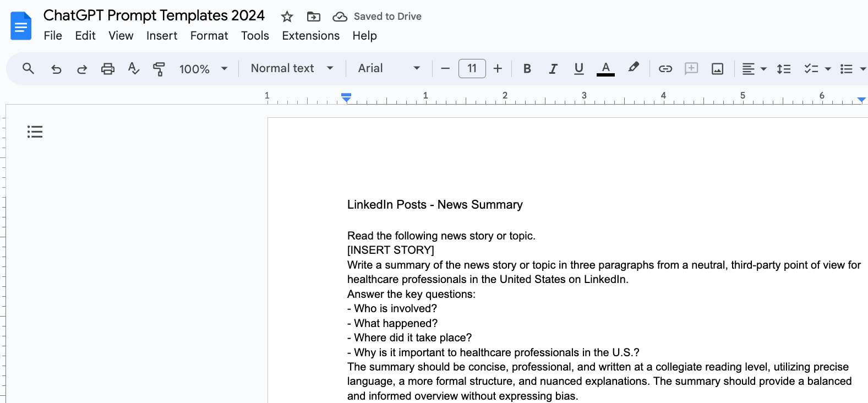Click the right indent marker on ruler
The image size is (868, 403).
(x=861, y=100)
